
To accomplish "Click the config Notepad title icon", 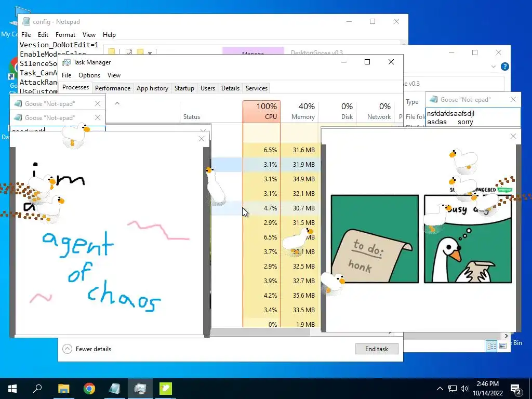I will tap(26, 21).
